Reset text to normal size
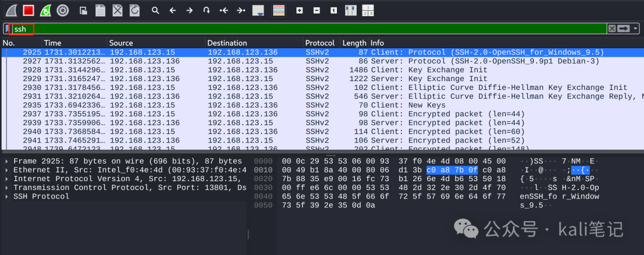 (x=333, y=10)
